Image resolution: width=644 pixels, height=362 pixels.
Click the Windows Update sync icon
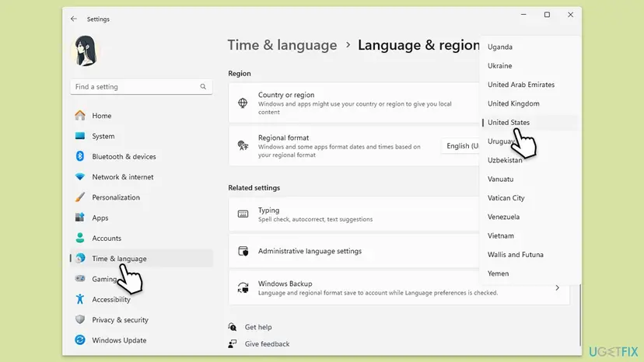click(80, 339)
